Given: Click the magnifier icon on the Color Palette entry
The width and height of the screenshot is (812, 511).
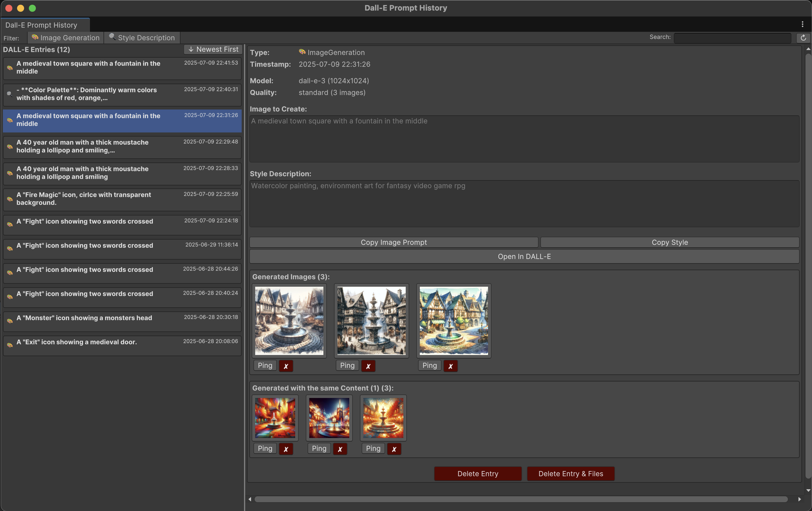Looking at the screenshot, I should click(10, 94).
